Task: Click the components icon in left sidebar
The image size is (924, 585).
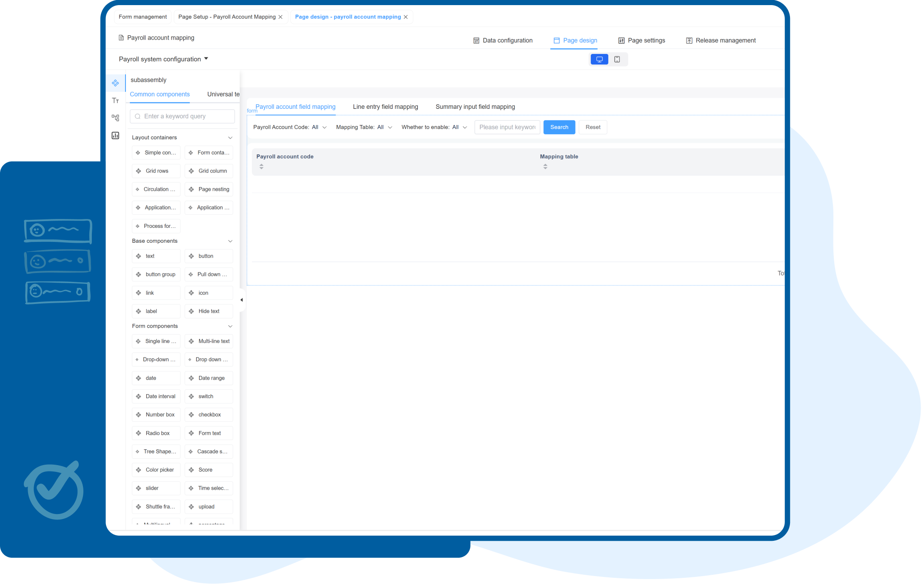Action: (x=115, y=83)
